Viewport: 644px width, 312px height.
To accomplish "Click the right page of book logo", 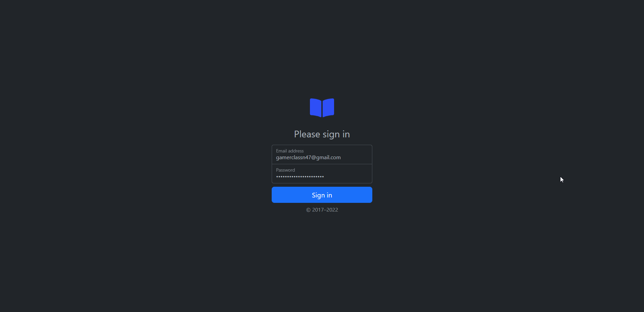I will click(x=328, y=107).
